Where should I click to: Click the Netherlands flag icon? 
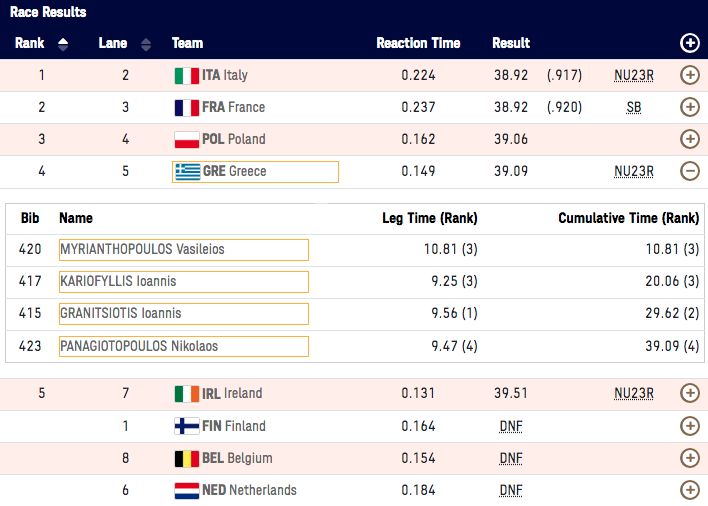click(x=186, y=490)
